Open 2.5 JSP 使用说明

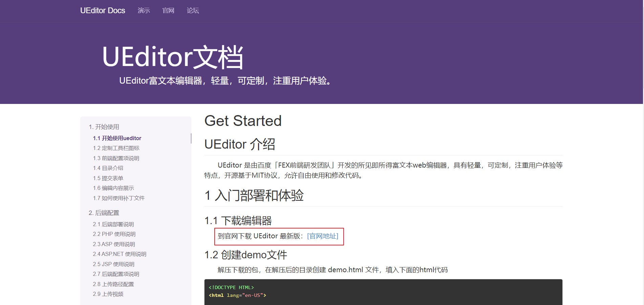point(113,264)
